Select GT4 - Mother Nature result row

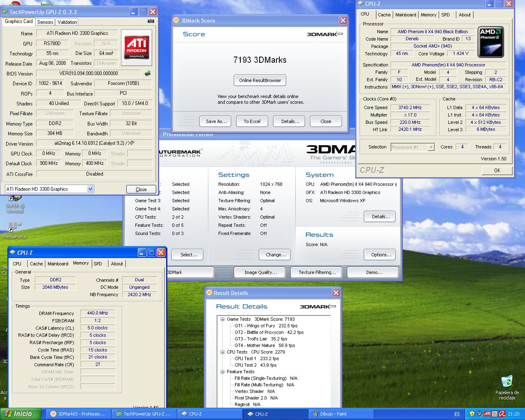265,345
